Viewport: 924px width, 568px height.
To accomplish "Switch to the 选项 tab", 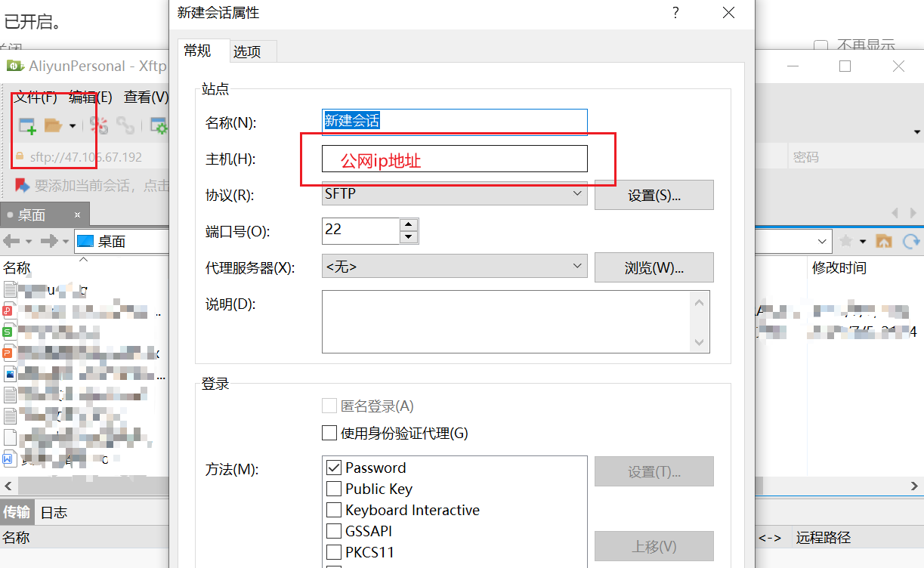I will (253, 51).
